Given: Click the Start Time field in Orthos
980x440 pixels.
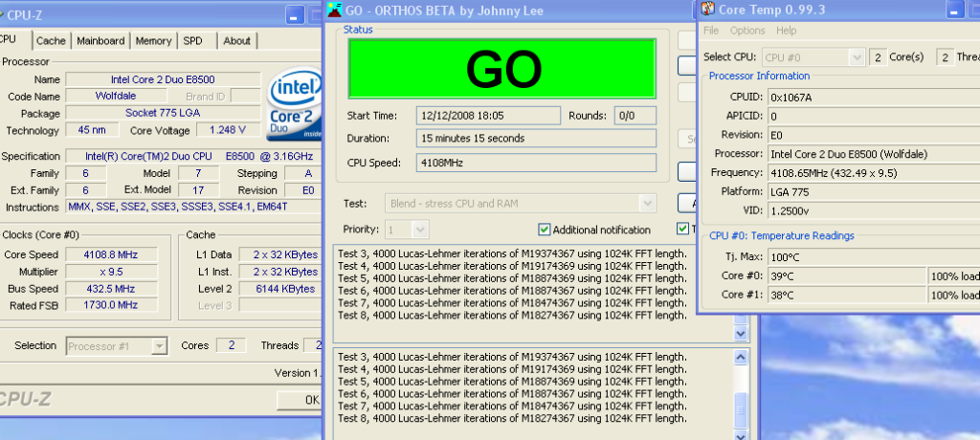Looking at the screenshot, I should (x=488, y=116).
